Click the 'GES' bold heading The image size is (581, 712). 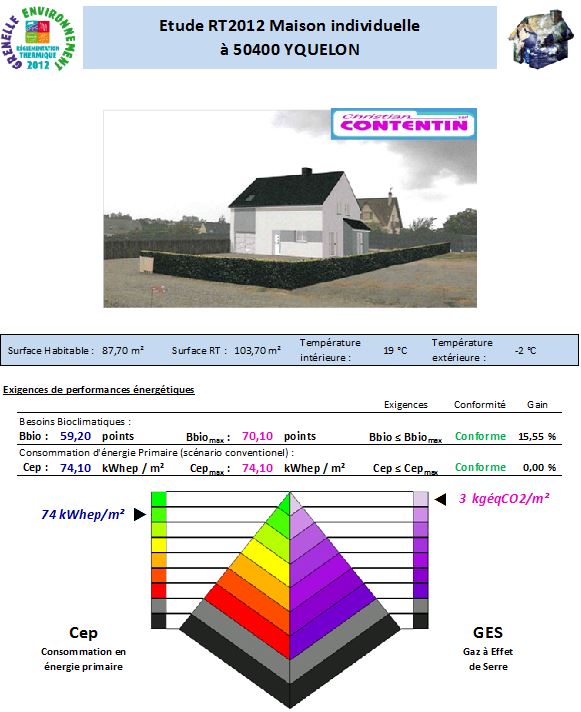coord(488,633)
